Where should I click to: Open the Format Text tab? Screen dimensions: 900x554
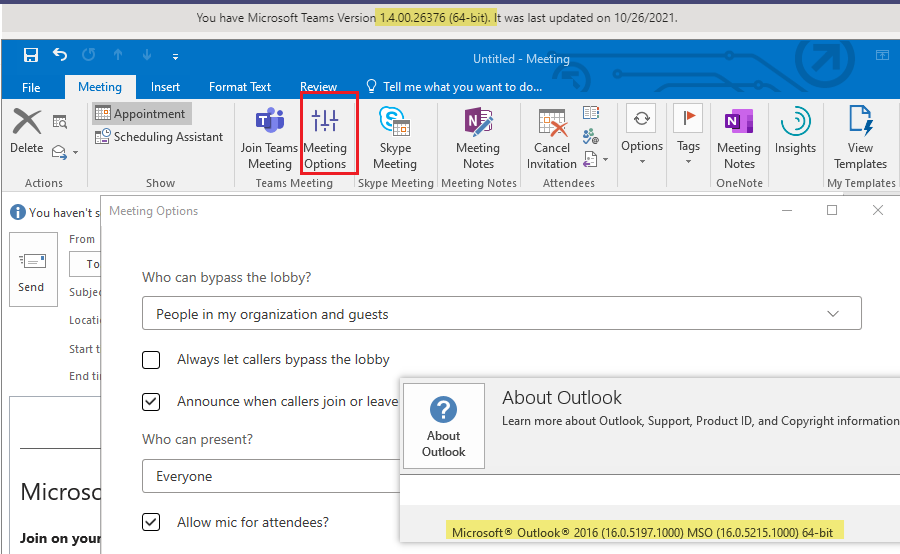(x=240, y=87)
